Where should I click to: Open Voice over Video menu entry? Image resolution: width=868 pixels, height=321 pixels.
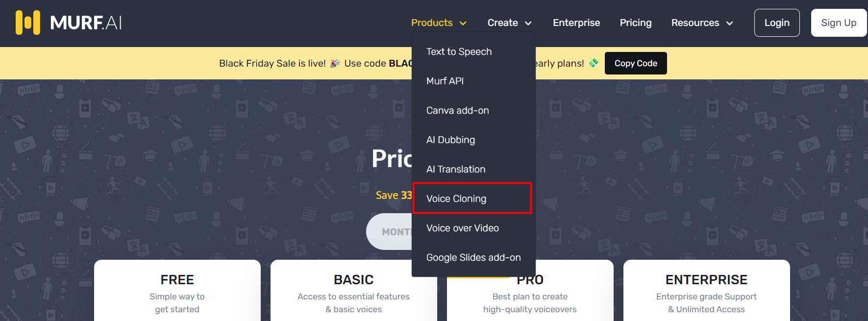pyautogui.click(x=462, y=228)
